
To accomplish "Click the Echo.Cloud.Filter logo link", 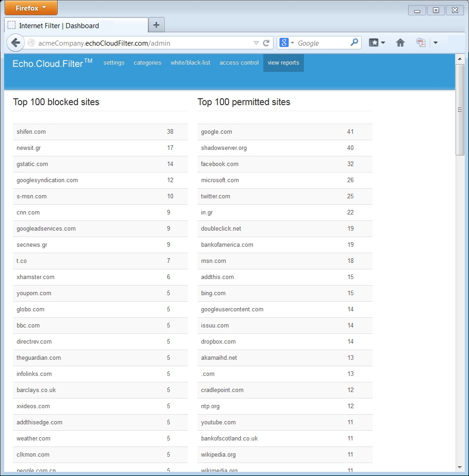I will point(52,63).
